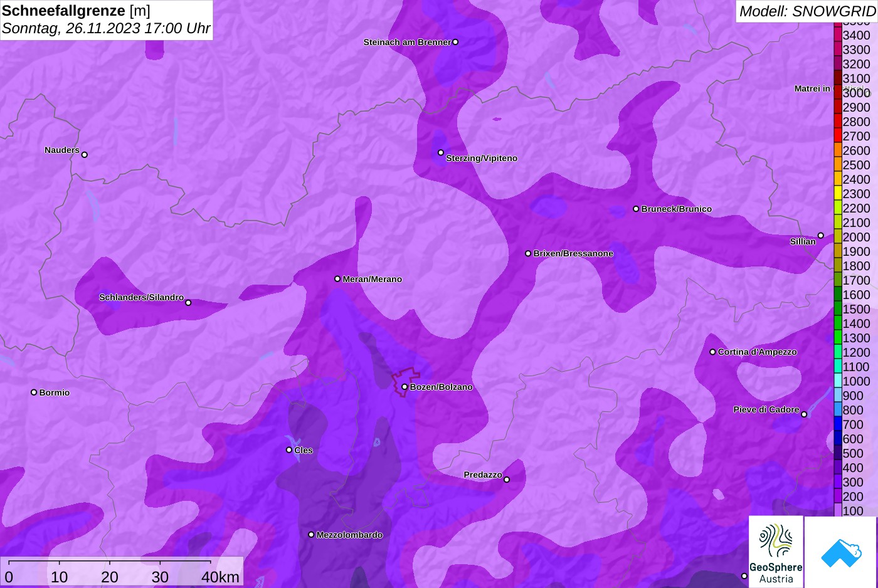Click the Mezzolombardo location dot
The width and height of the screenshot is (878, 588).
click(311, 535)
